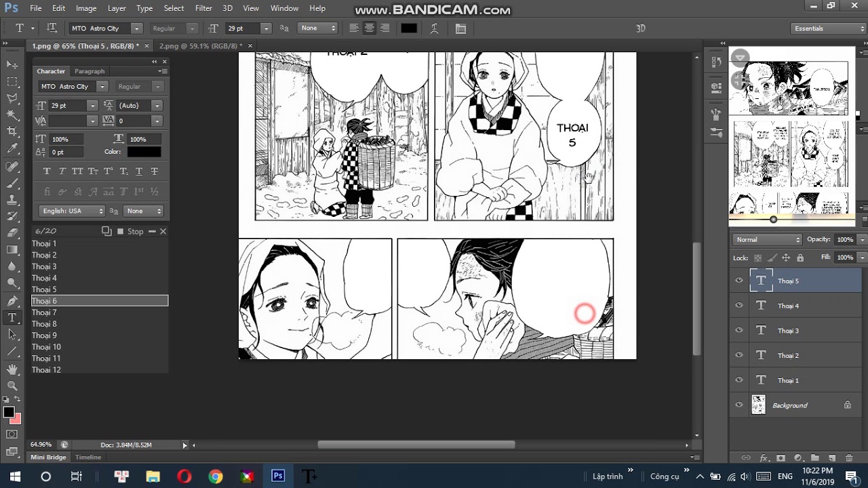This screenshot has width=868, height=488.
Task: Click the Stop button in script panel
Action: click(130, 231)
